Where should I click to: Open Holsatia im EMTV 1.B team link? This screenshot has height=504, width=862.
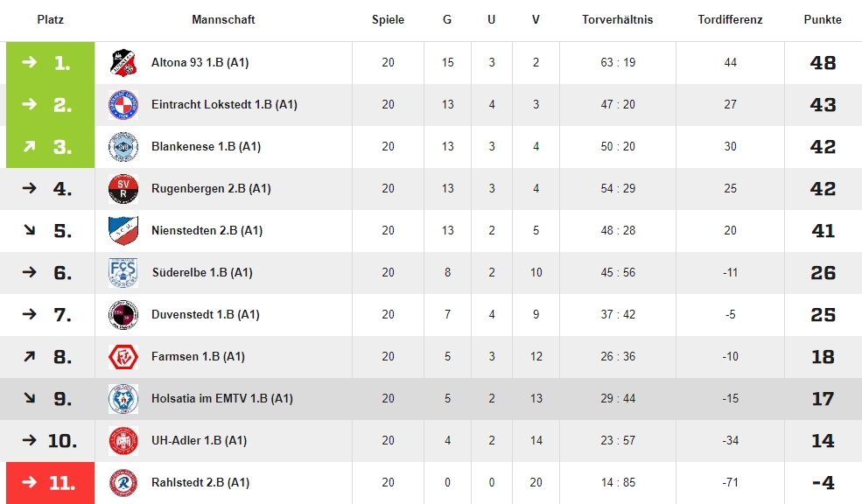221,399
